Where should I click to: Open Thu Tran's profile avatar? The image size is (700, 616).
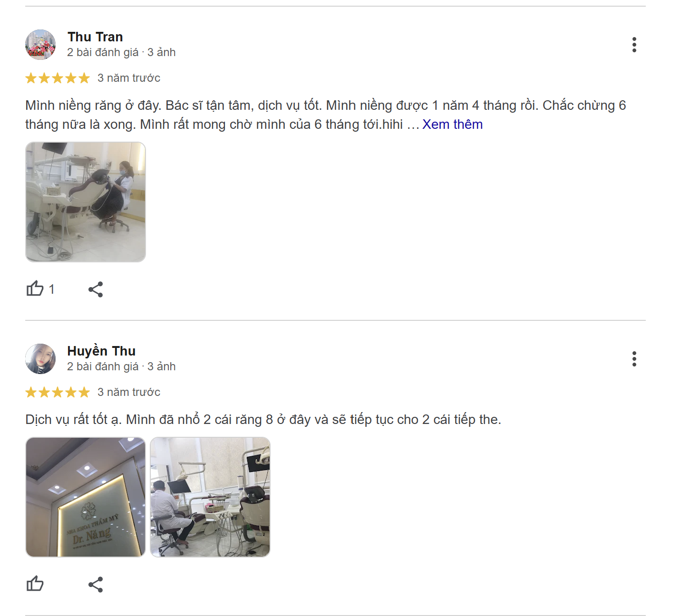click(x=40, y=45)
